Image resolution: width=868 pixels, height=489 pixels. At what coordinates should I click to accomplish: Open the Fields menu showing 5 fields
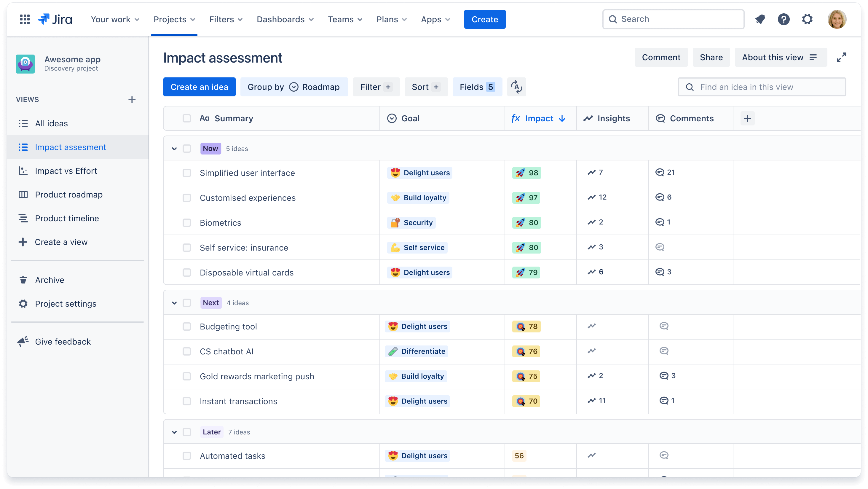click(477, 87)
